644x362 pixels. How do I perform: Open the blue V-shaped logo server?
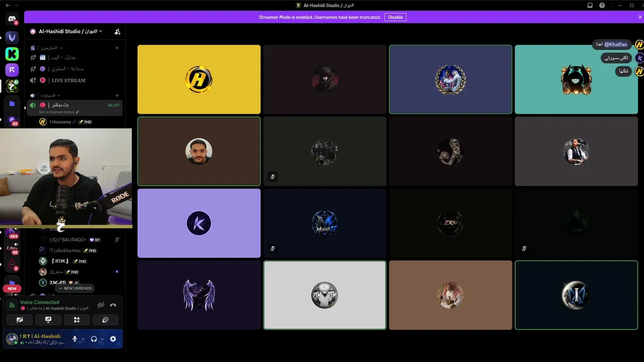(12, 37)
